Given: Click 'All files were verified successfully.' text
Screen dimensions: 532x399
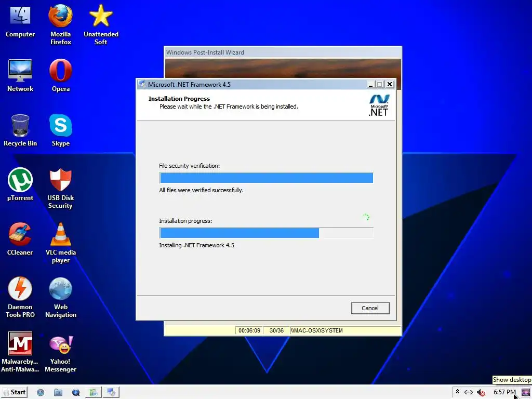Looking at the screenshot, I should [201, 190].
